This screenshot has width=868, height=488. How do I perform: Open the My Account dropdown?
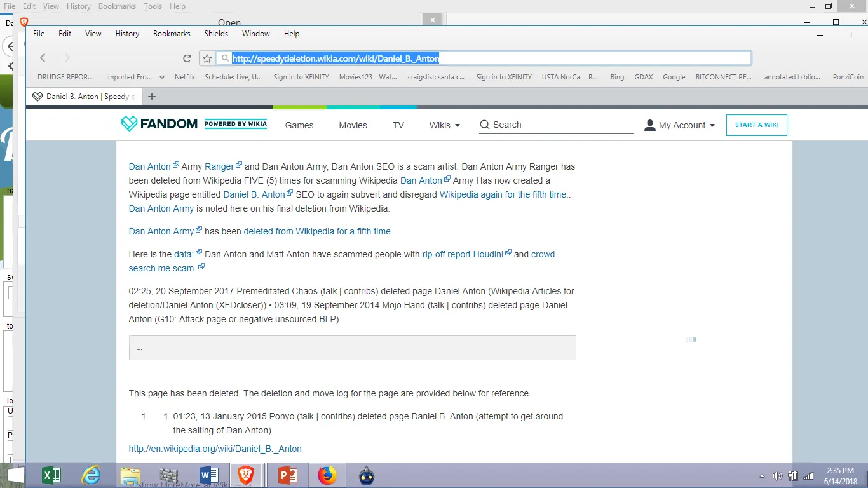pyautogui.click(x=680, y=125)
